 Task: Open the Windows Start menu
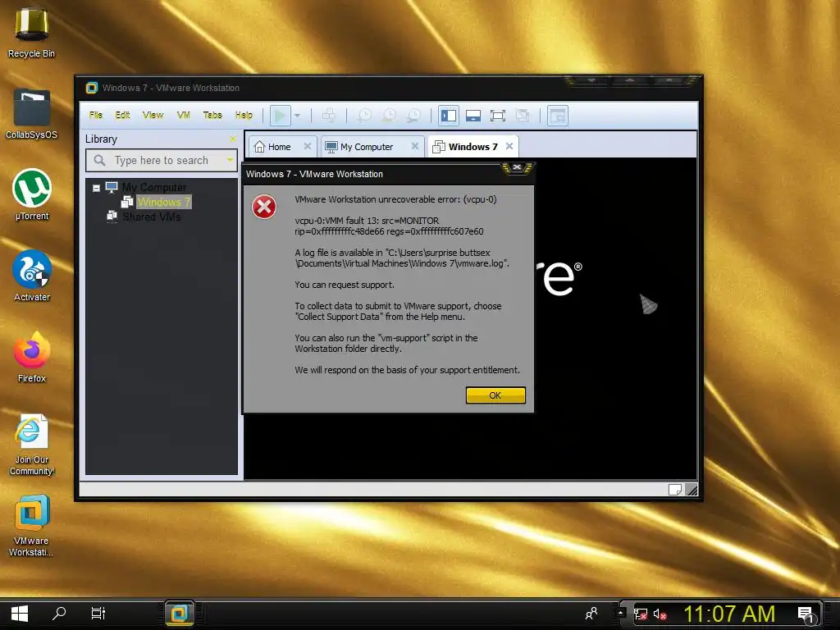tap(20, 614)
